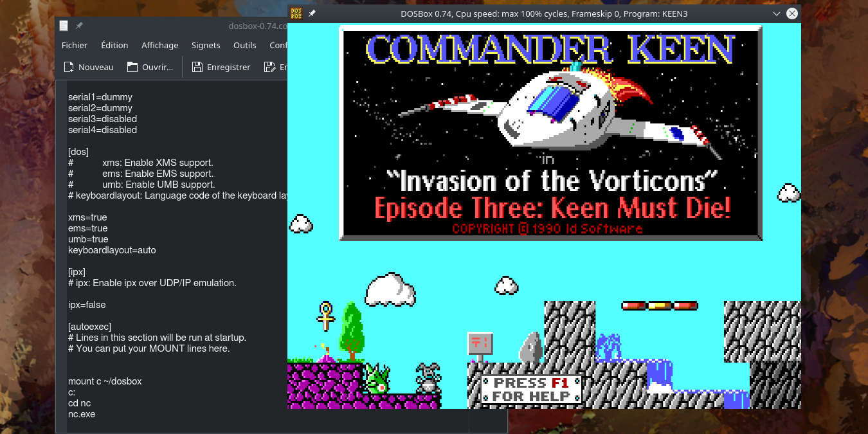Expand the DOSBox titlebar chevron menu

776,13
